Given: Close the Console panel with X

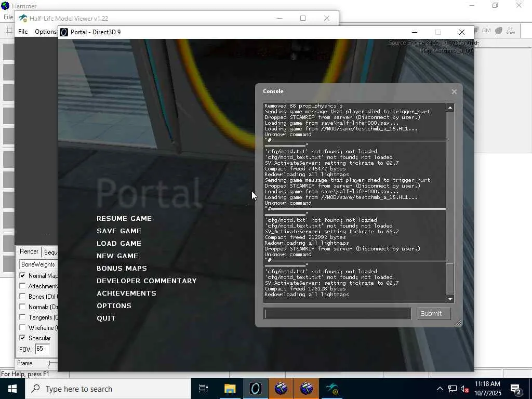Looking at the screenshot, I should point(454,91).
